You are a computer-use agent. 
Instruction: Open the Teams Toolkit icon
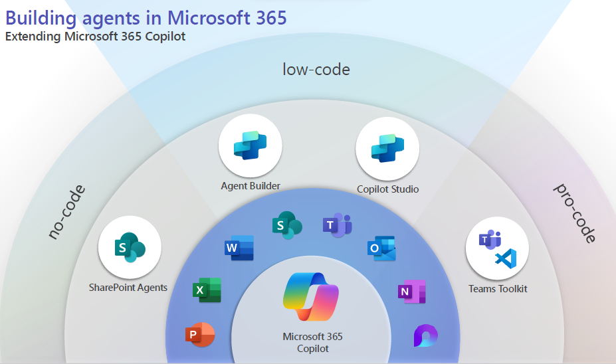click(x=497, y=248)
